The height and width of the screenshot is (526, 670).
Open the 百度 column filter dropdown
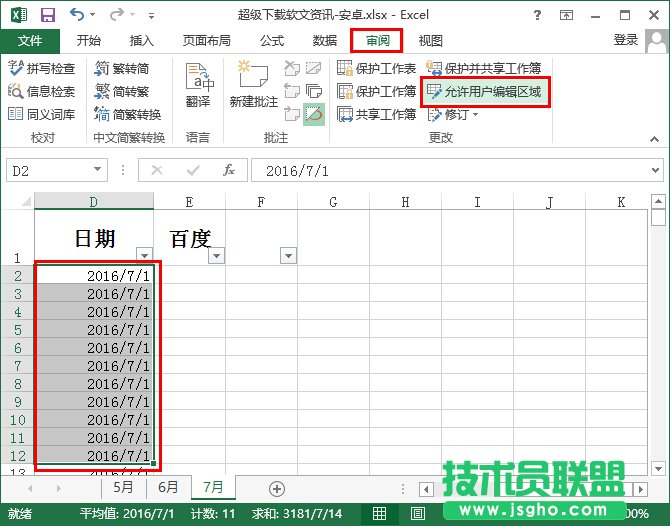[216, 256]
